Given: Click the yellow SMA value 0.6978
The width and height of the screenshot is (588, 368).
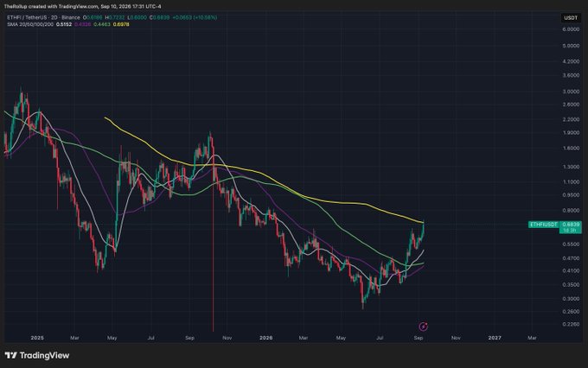Looking at the screenshot, I should (x=121, y=24).
